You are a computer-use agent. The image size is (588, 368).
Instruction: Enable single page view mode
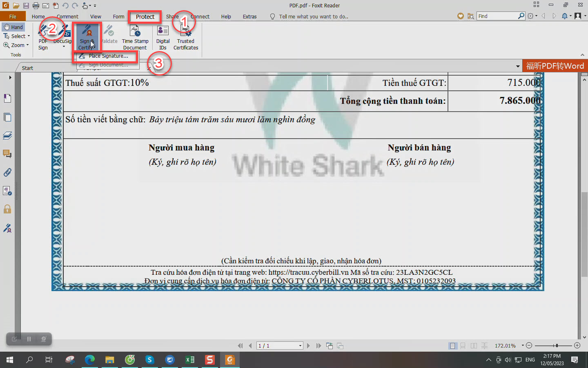[x=452, y=346]
